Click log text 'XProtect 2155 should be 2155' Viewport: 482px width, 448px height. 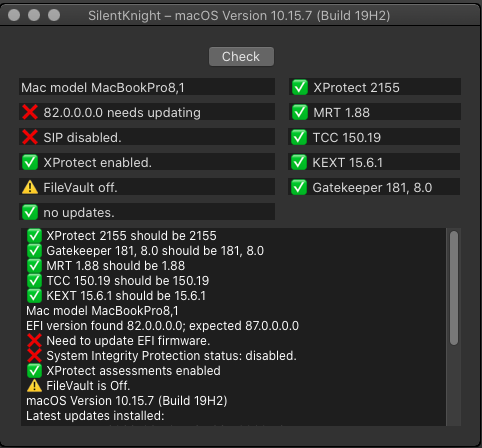pyautogui.click(x=131, y=236)
